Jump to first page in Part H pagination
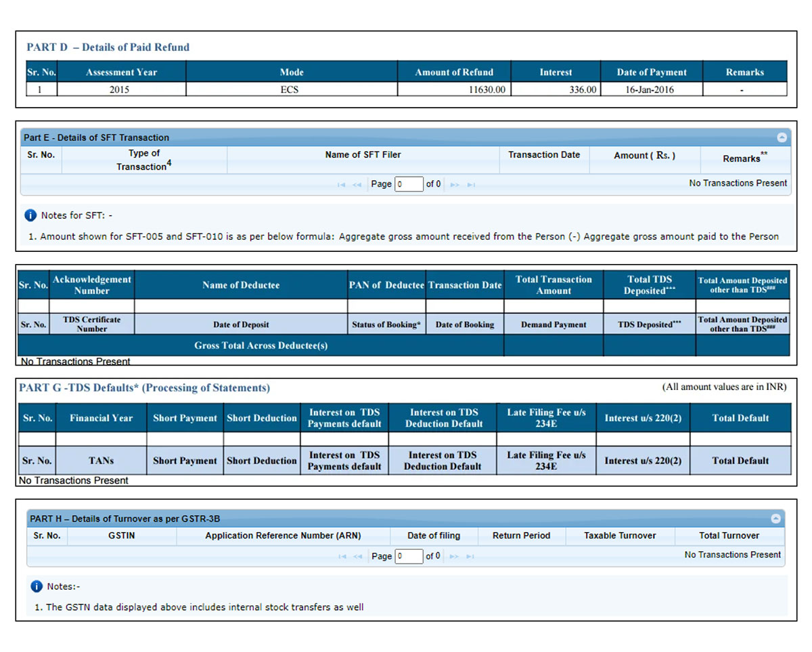Viewport: 812px width, 652px height. pos(341,556)
